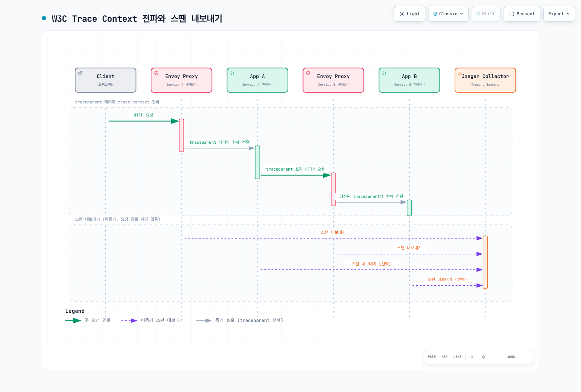
Task: Switch to LENS mode
Action: click(457, 357)
